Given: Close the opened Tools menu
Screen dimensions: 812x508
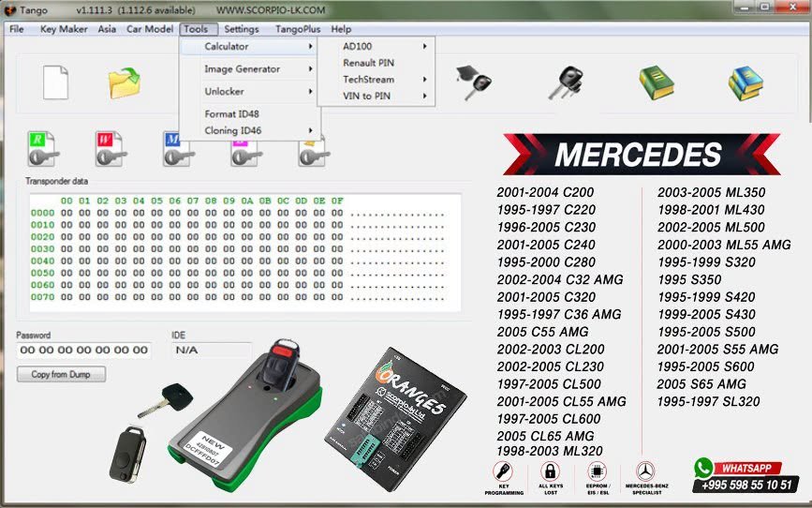Looking at the screenshot, I should (197, 29).
